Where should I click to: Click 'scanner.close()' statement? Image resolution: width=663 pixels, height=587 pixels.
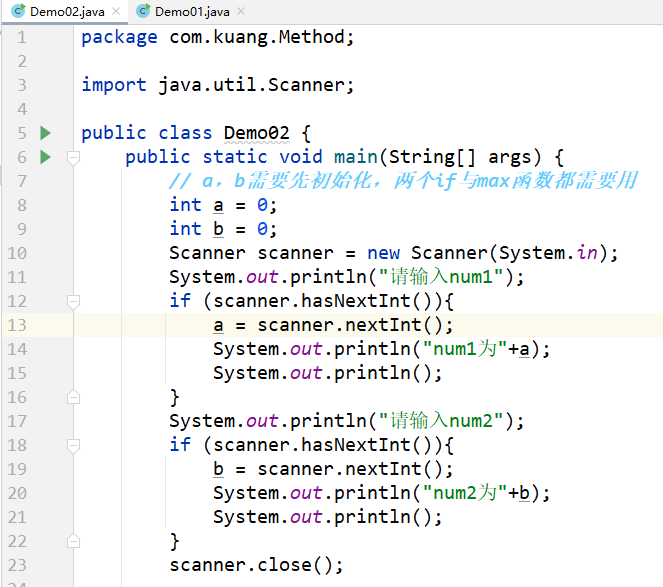tap(256, 565)
